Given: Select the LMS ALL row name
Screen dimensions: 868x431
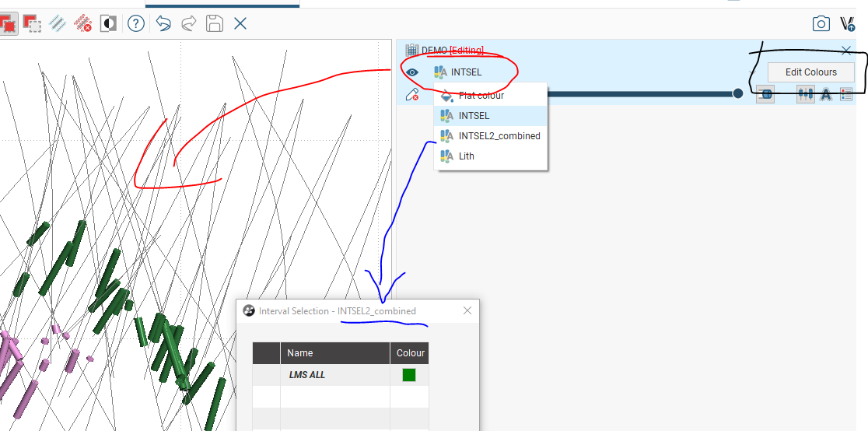Looking at the screenshot, I should coord(307,375).
